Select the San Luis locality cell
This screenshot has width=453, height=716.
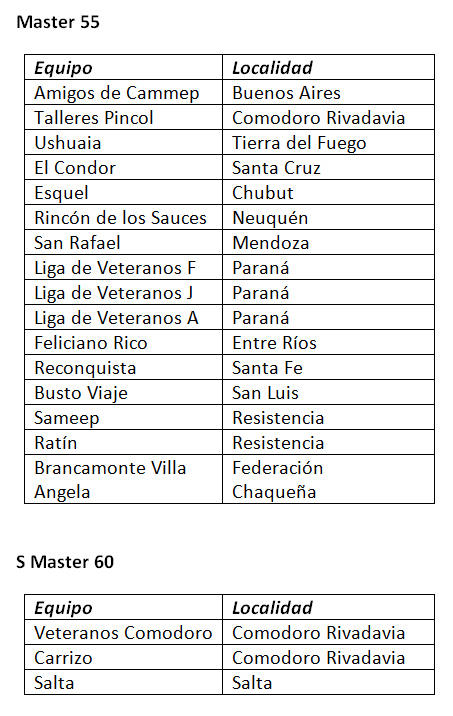click(328, 393)
